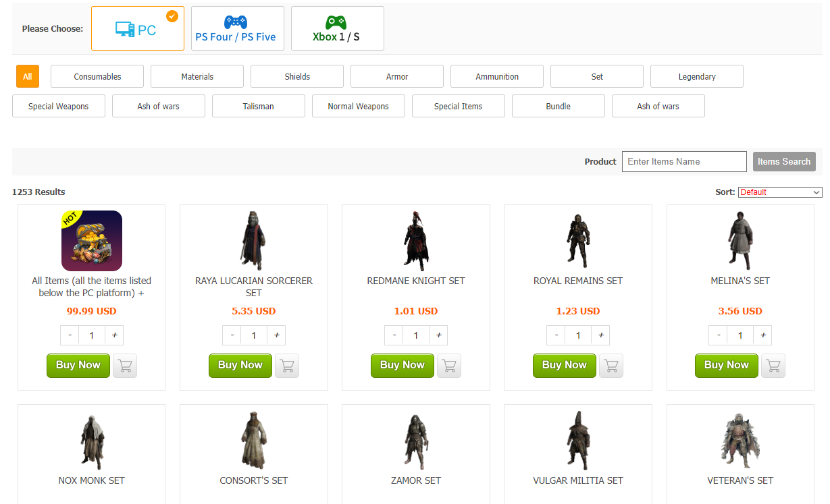Viewport: 830px width, 504px height.
Task: Filter by Legendary category
Action: pos(697,76)
